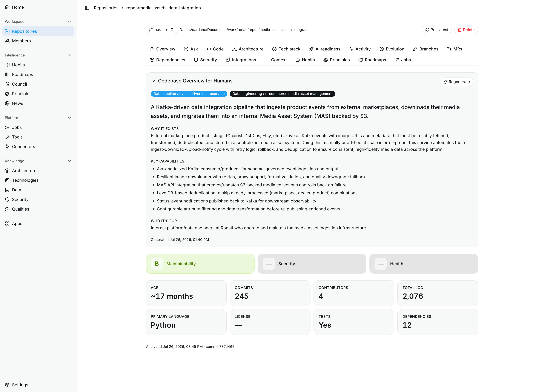The width and height of the screenshot is (547, 392).
Task: Open News in the sidebar
Action: 38,103
